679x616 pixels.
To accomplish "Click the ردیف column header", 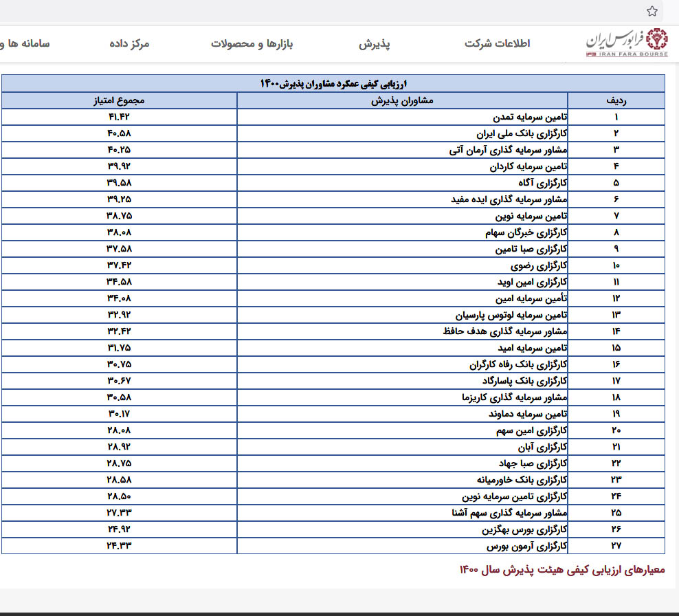I will [616, 101].
